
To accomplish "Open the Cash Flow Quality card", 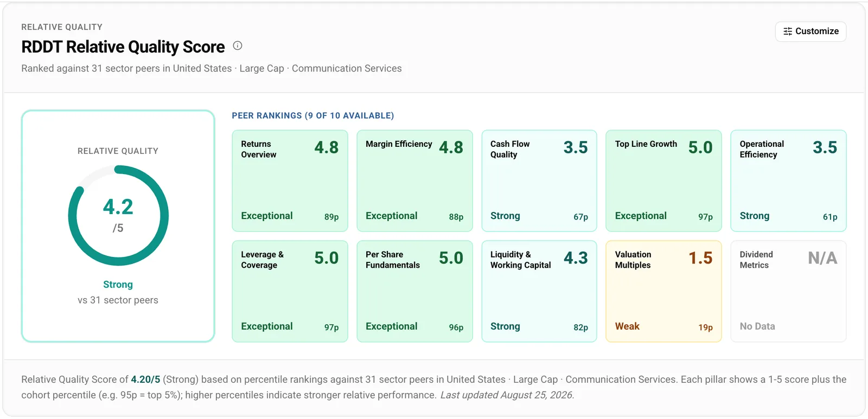I will tap(539, 181).
